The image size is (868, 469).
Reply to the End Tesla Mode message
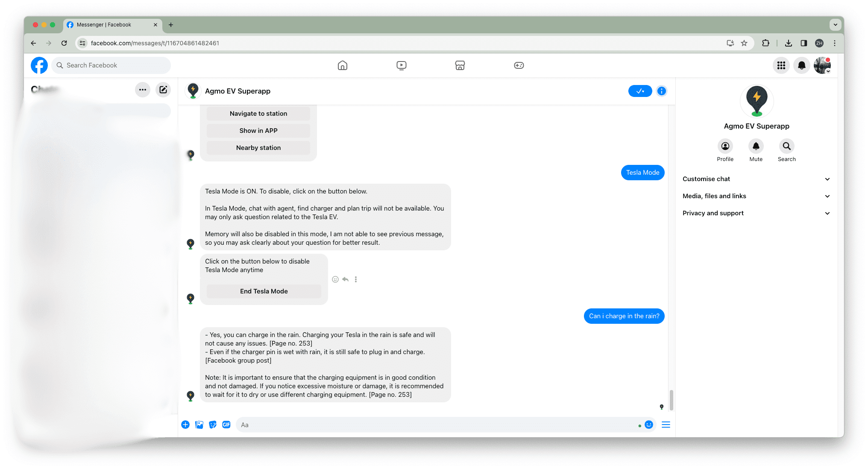click(x=346, y=279)
